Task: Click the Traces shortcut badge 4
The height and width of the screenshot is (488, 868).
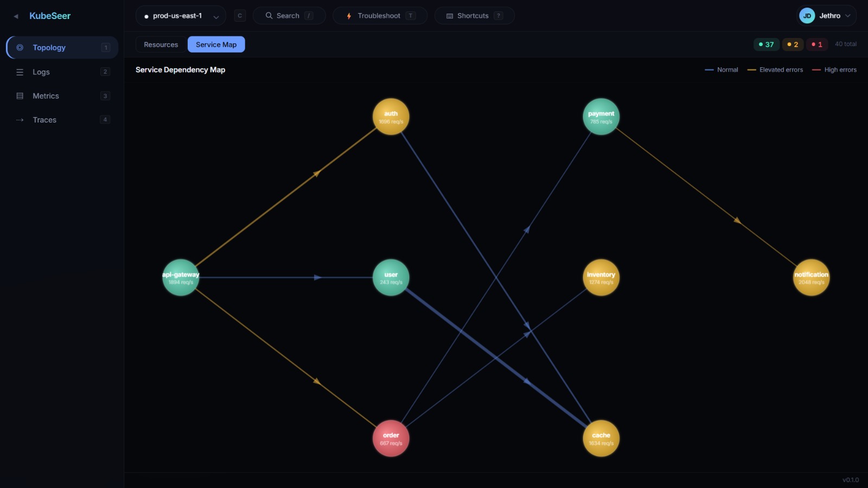Action: click(105, 119)
